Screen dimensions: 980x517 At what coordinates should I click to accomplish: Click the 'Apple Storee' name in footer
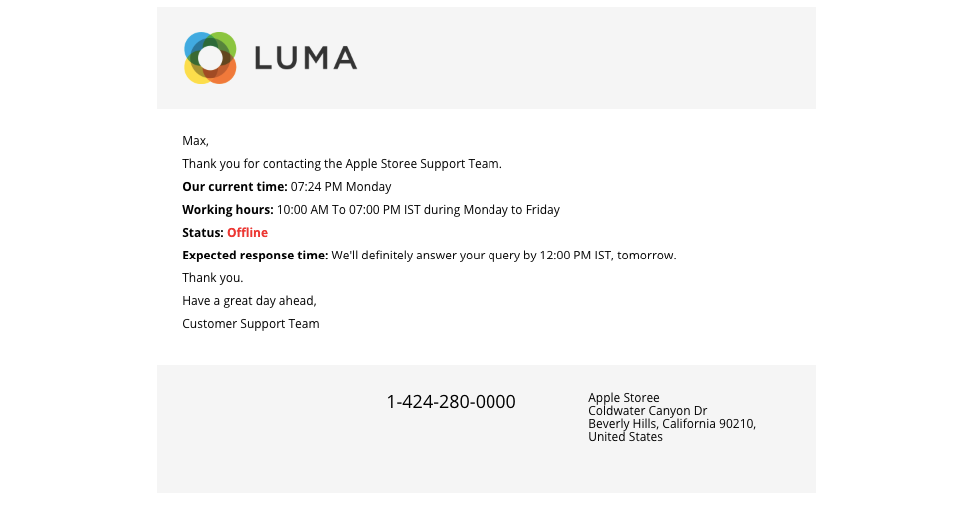(x=623, y=398)
